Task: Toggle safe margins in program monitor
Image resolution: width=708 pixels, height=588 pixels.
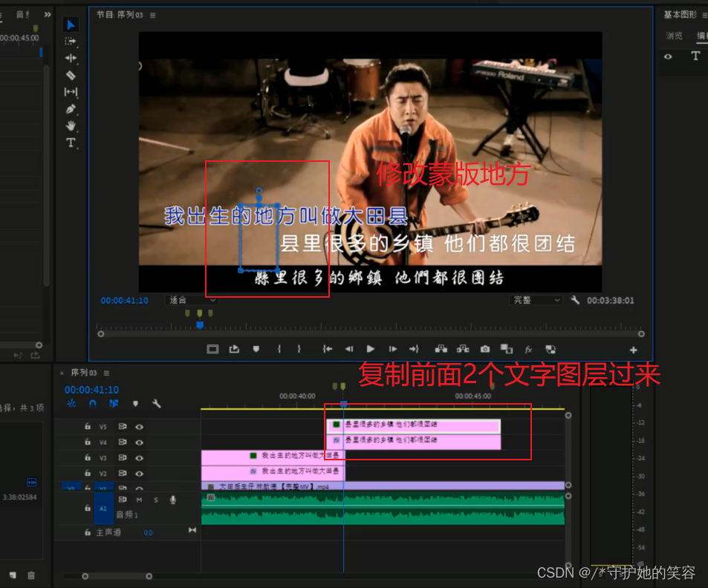Action: [212, 349]
